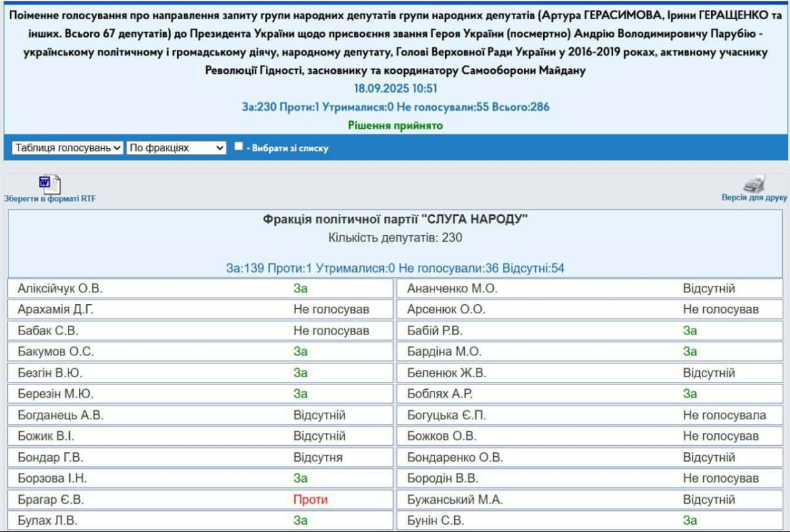Open the 'Версія для друку' text link

point(754,198)
